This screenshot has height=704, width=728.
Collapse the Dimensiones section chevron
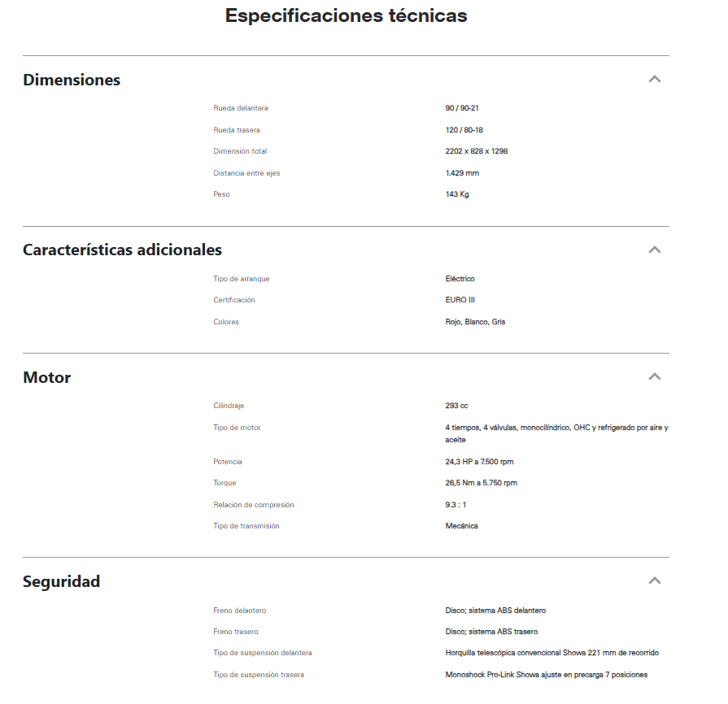pyautogui.click(x=654, y=80)
